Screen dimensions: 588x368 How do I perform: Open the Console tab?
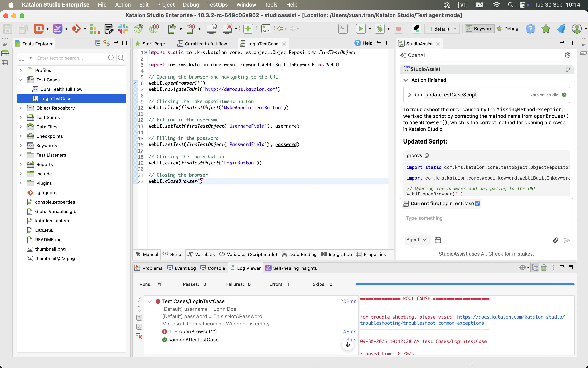coord(213,268)
